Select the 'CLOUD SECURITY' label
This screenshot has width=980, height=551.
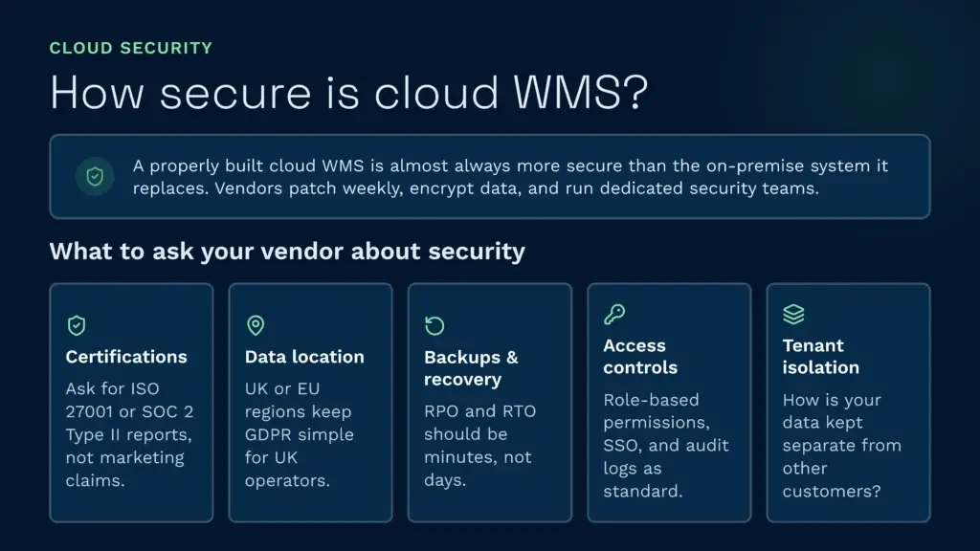pos(131,48)
